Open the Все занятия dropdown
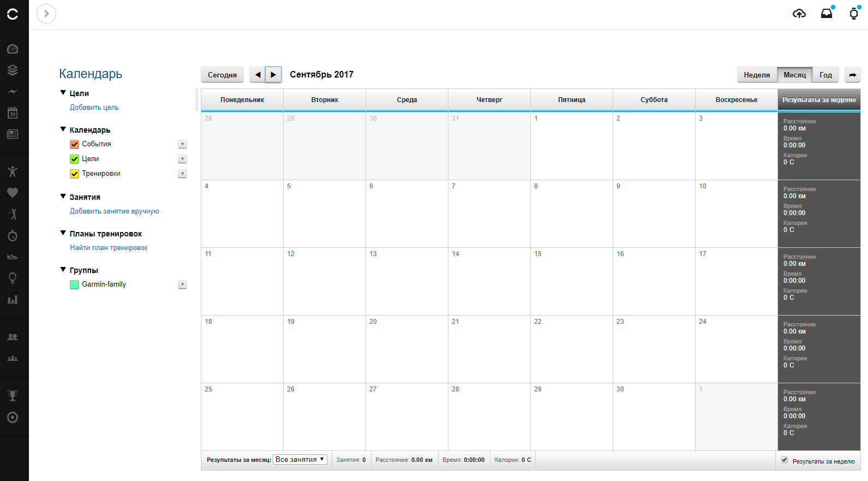868x481 pixels. [300, 460]
